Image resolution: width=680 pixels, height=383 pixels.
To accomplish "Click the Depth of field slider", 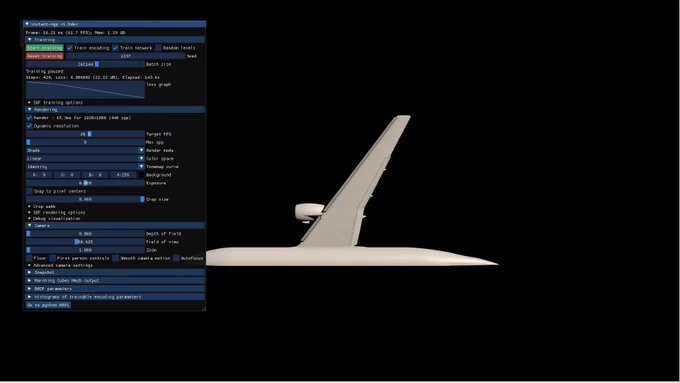I will (x=85, y=234).
